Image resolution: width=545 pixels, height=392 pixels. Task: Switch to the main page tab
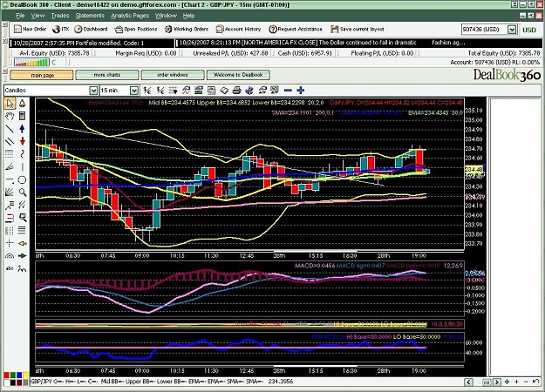coord(42,75)
